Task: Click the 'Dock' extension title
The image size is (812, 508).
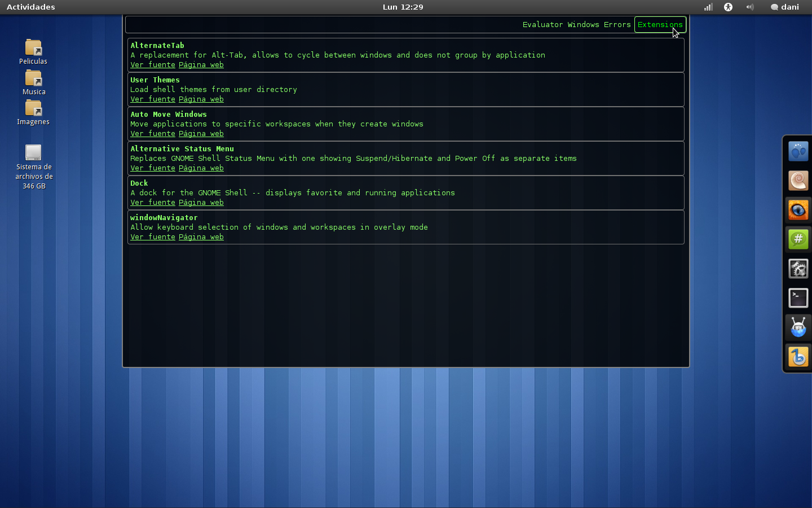Action: coord(139,183)
